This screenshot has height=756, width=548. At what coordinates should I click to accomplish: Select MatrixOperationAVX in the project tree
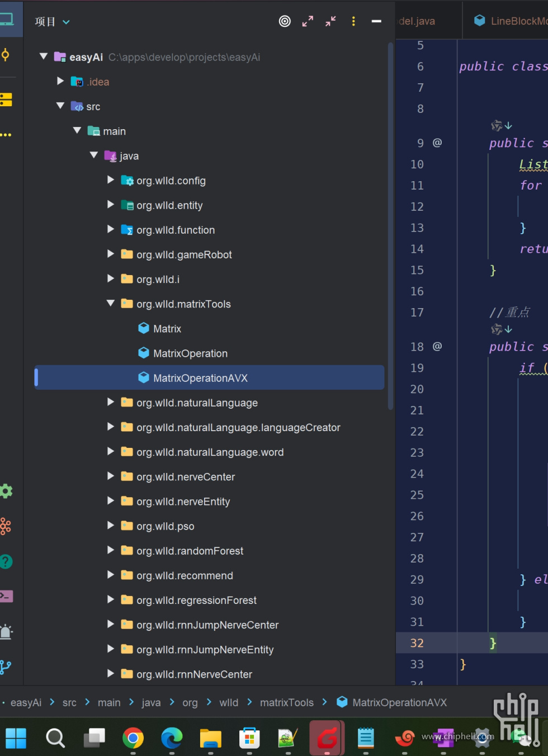pyautogui.click(x=209, y=378)
